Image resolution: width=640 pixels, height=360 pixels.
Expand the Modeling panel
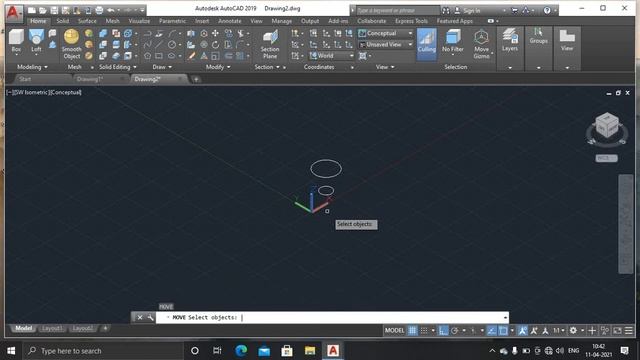point(32,67)
